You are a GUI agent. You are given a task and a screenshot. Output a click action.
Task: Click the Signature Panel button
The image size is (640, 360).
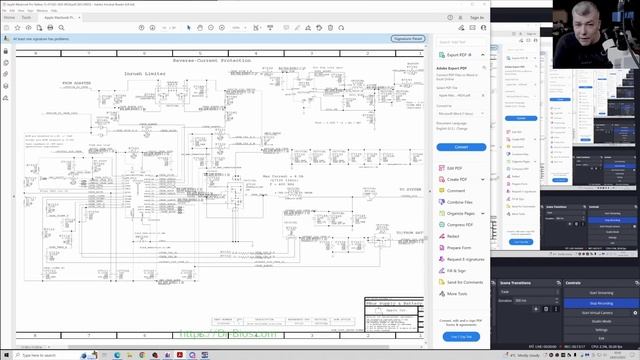(x=408, y=39)
